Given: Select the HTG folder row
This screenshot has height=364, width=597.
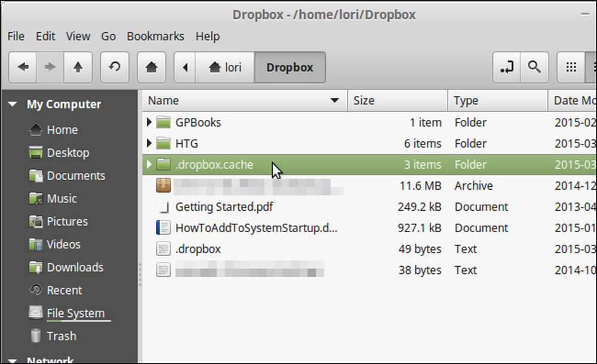Looking at the screenshot, I should [370, 143].
